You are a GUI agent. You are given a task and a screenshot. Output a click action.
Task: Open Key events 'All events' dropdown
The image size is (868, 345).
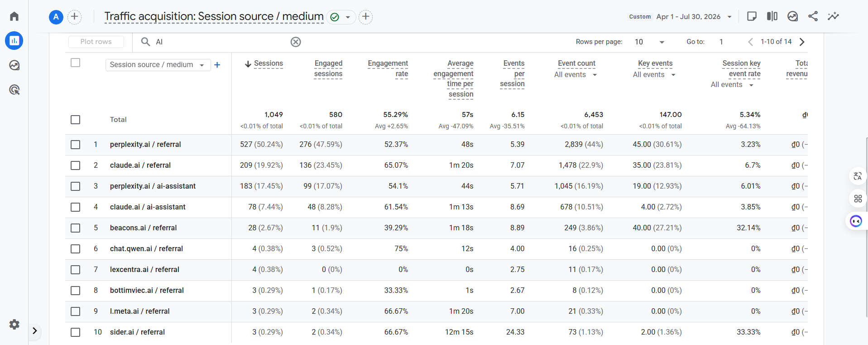click(x=654, y=75)
